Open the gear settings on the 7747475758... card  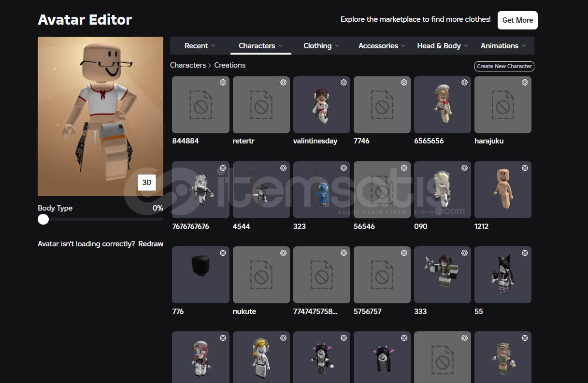pyautogui.click(x=344, y=253)
